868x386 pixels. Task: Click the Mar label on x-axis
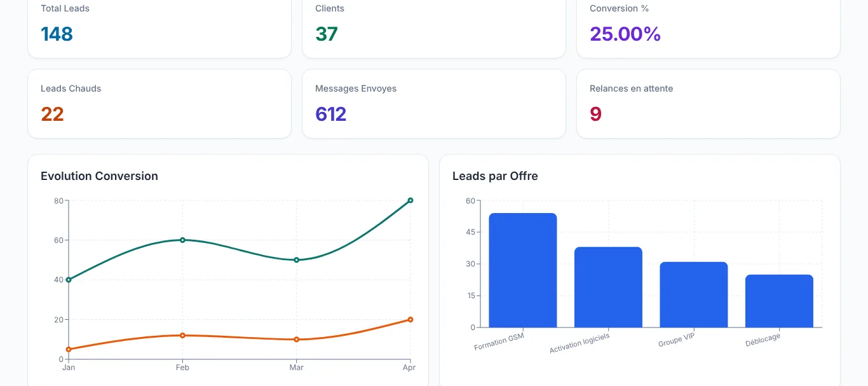[x=296, y=368]
